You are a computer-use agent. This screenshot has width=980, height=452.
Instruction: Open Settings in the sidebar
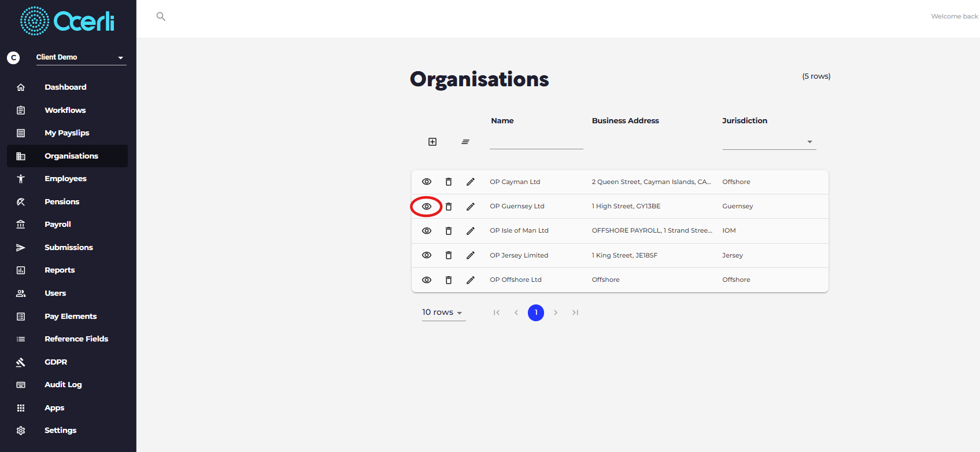pos(67,431)
